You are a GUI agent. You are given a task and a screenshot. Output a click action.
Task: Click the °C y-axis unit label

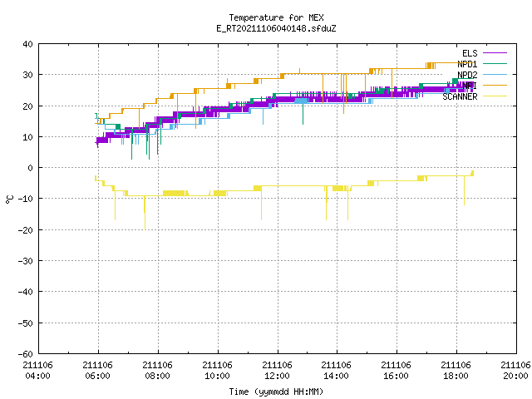(9, 199)
